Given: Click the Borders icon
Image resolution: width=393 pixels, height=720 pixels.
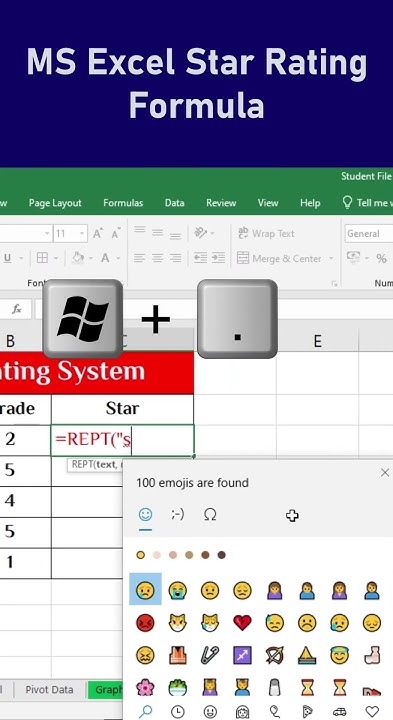Looking at the screenshot, I should pos(42,258).
